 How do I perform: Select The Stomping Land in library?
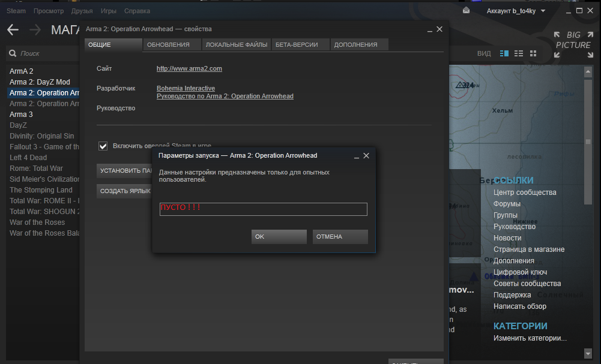click(x=41, y=190)
